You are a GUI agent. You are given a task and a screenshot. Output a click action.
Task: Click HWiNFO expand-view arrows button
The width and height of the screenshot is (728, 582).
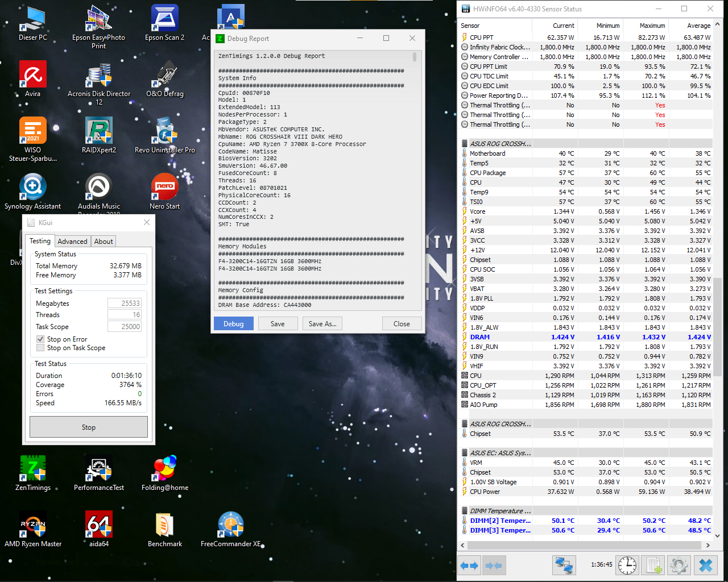pyautogui.click(x=470, y=566)
